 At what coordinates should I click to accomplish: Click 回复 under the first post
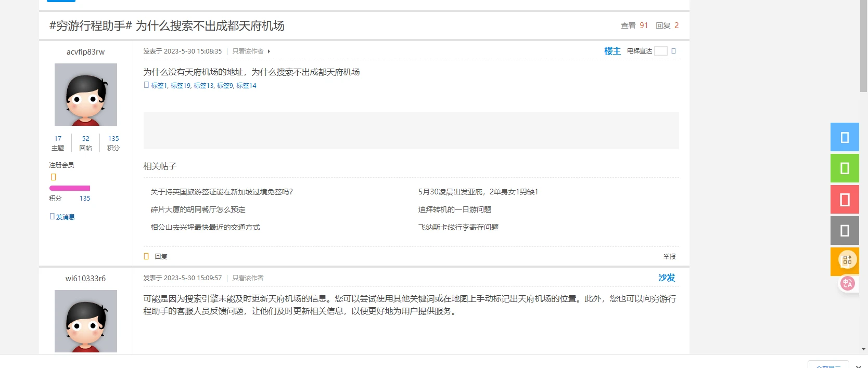click(161, 256)
